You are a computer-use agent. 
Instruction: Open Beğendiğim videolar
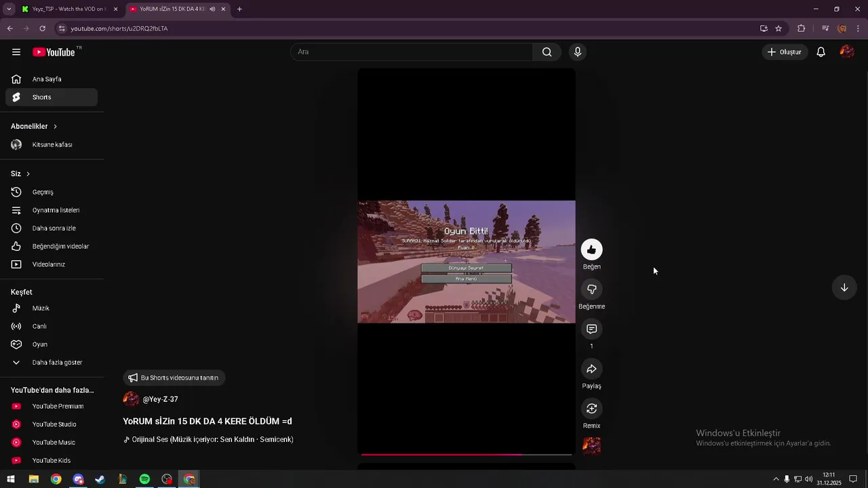pyautogui.click(x=52, y=247)
